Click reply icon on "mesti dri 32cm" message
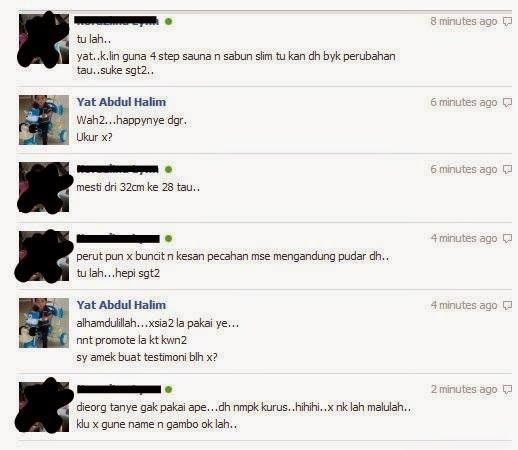This screenshot has width=518, height=450. pos(507,170)
